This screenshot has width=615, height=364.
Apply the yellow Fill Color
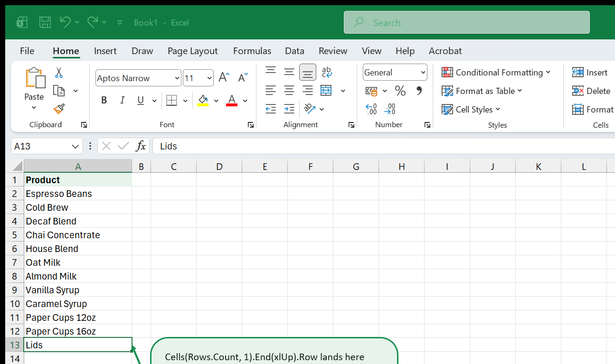coord(203,100)
